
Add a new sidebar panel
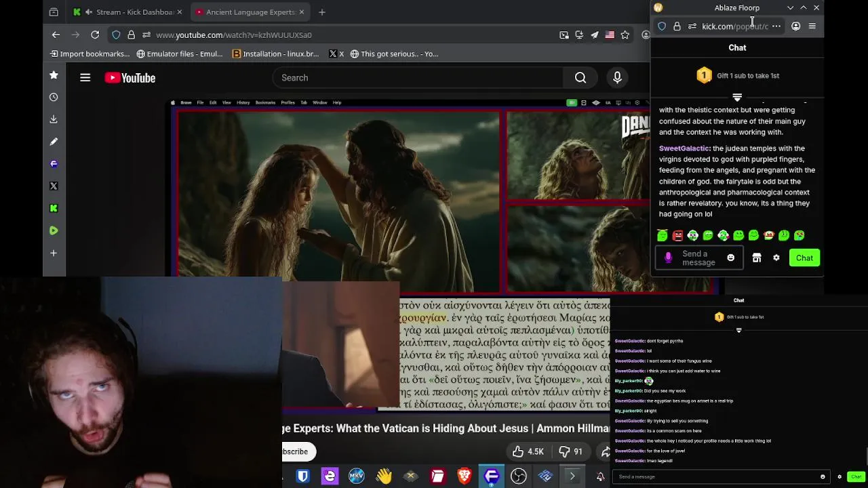54,253
